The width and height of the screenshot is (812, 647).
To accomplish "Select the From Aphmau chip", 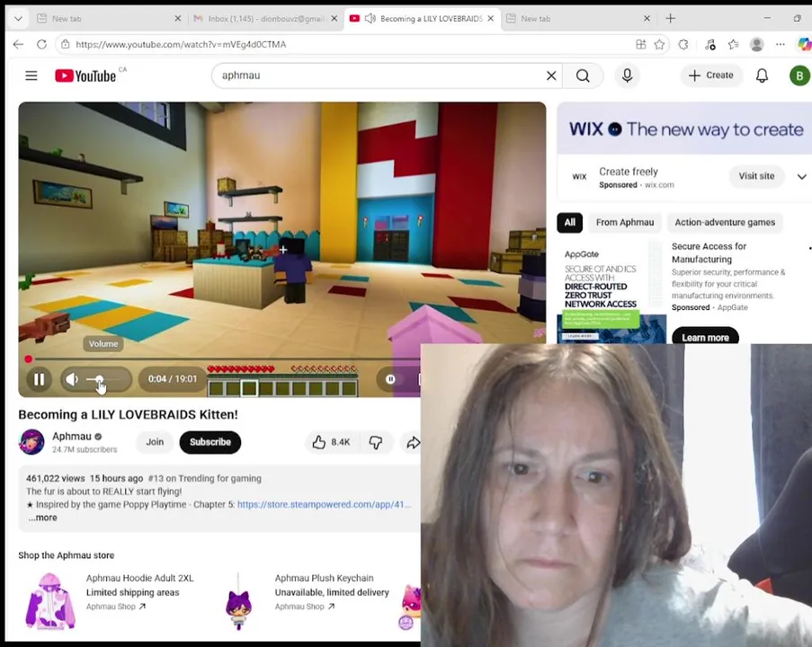I will coord(625,223).
